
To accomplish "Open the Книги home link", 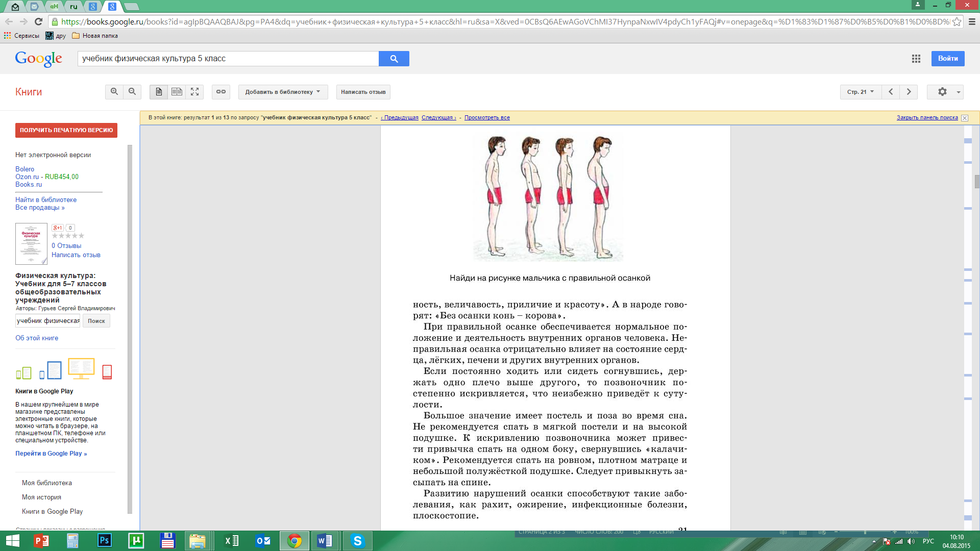I will [29, 92].
